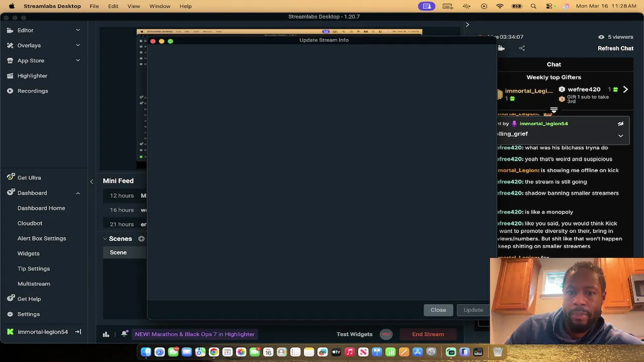Open the Help menu
Screen dimensions: 644x362
coord(186,6)
